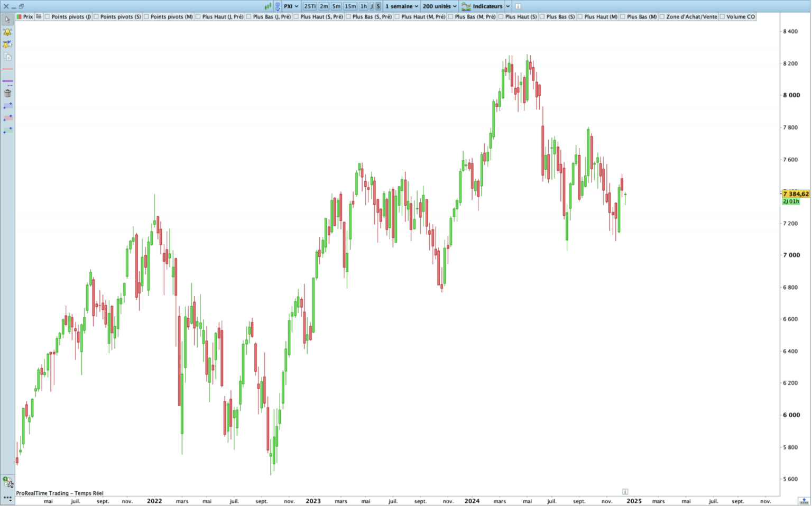Screen dimensions: 812x506
Task: Click the yellow alert bell icon
Action: [x=7, y=32]
